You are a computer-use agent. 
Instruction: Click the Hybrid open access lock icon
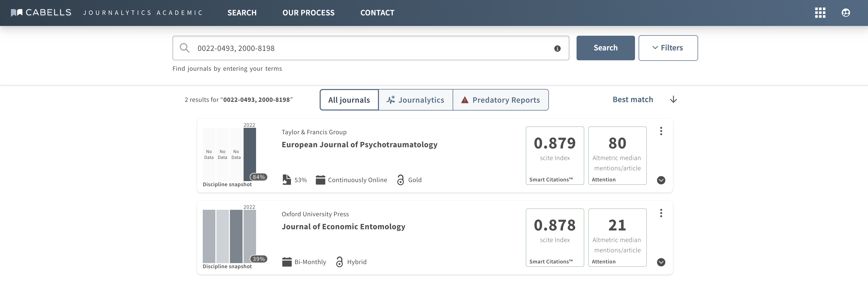pyautogui.click(x=339, y=262)
